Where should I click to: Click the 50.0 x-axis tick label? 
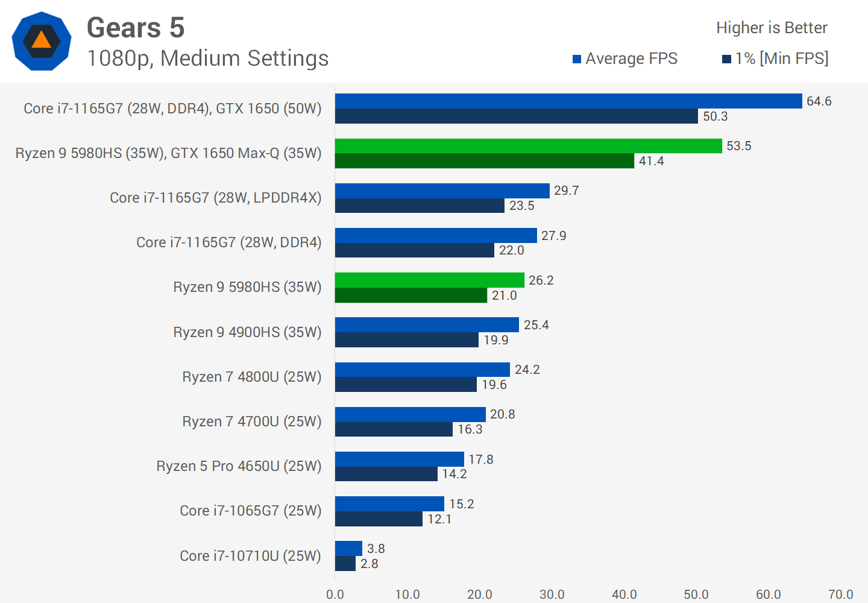pyautogui.click(x=696, y=594)
